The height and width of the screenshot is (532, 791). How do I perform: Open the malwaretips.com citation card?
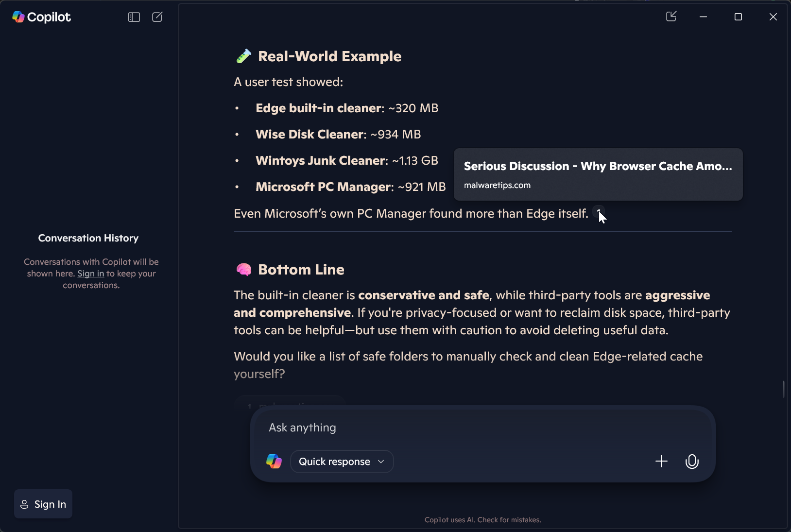[x=598, y=174]
